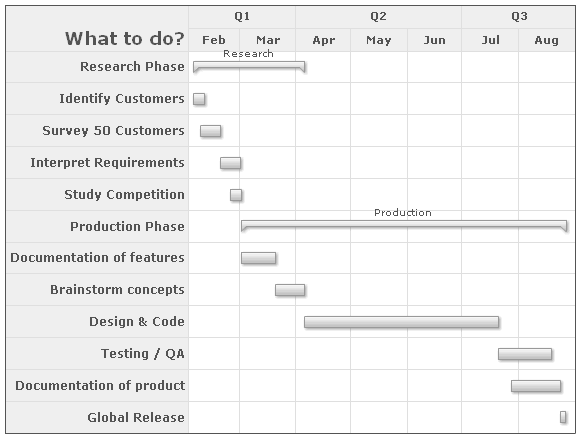Viewport: 581px width, 438px height.
Task: Click the Q2 quarter header
Action: point(378,17)
